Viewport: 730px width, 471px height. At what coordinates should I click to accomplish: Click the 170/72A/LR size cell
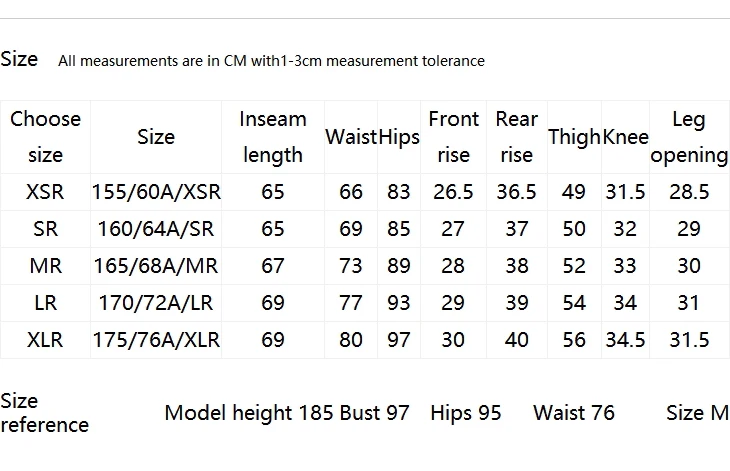[156, 303]
